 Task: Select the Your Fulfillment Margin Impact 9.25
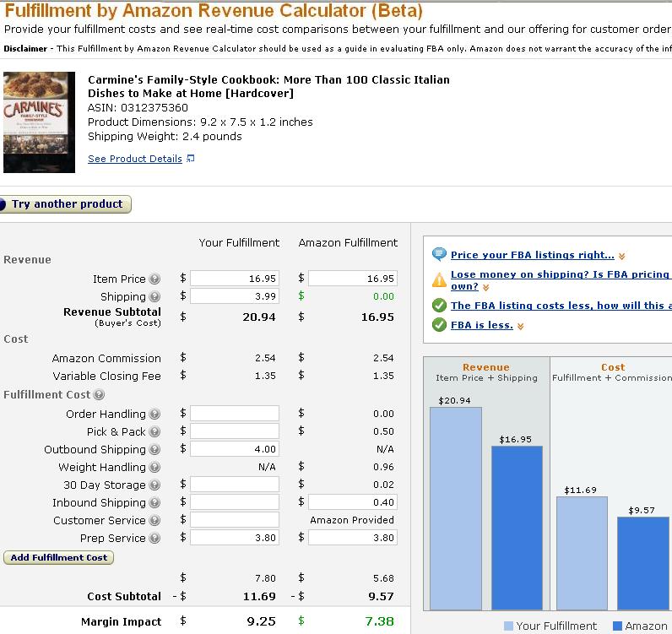click(x=261, y=621)
